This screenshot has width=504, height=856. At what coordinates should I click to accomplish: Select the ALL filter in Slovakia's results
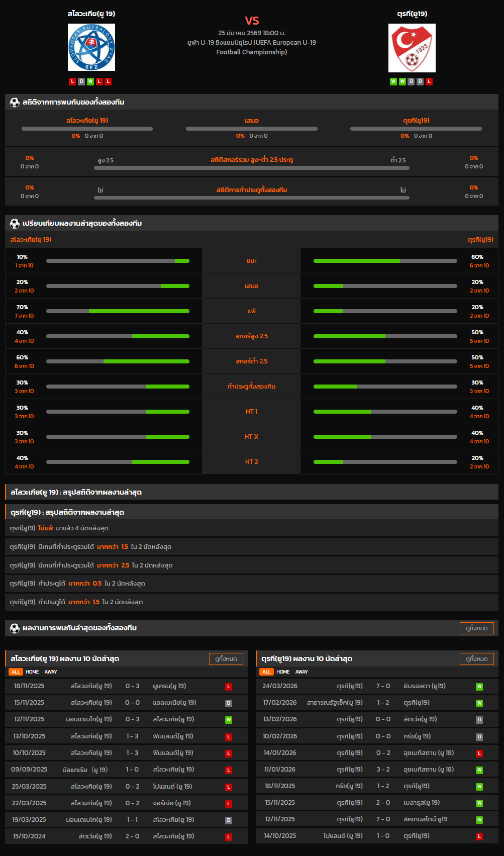click(16, 672)
